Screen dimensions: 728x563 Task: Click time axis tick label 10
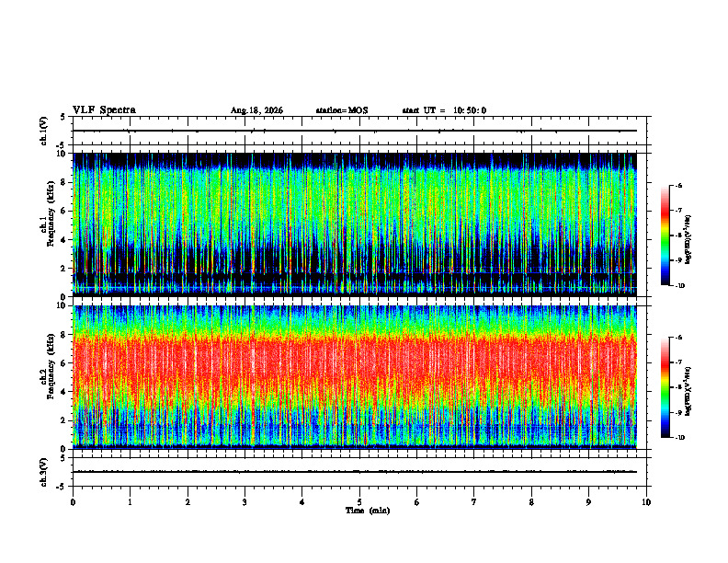pos(646,502)
